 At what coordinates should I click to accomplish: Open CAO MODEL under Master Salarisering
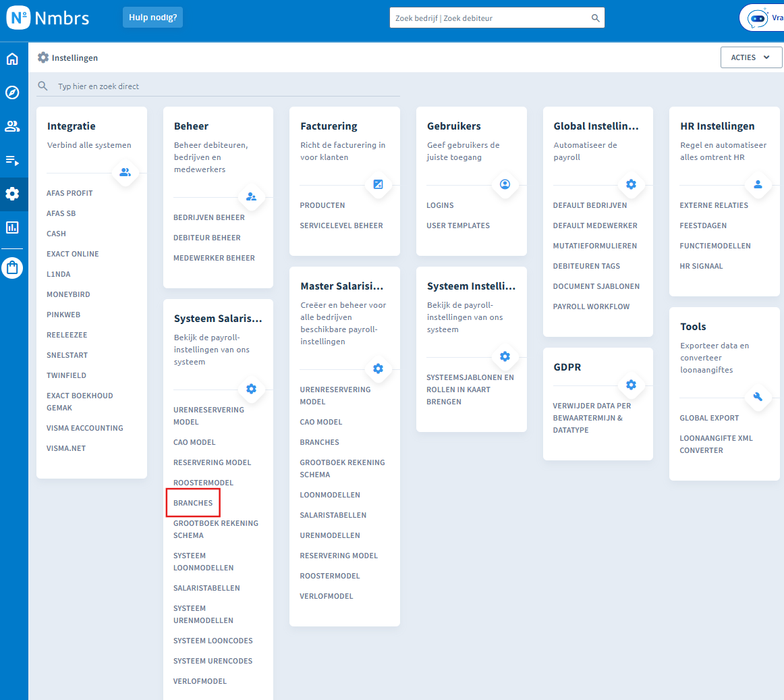pyautogui.click(x=321, y=423)
